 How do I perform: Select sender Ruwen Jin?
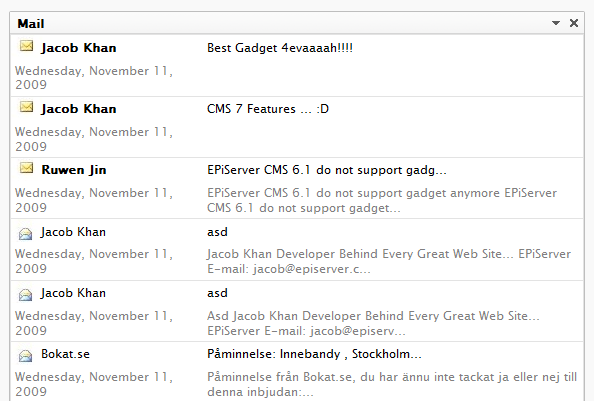(x=74, y=170)
